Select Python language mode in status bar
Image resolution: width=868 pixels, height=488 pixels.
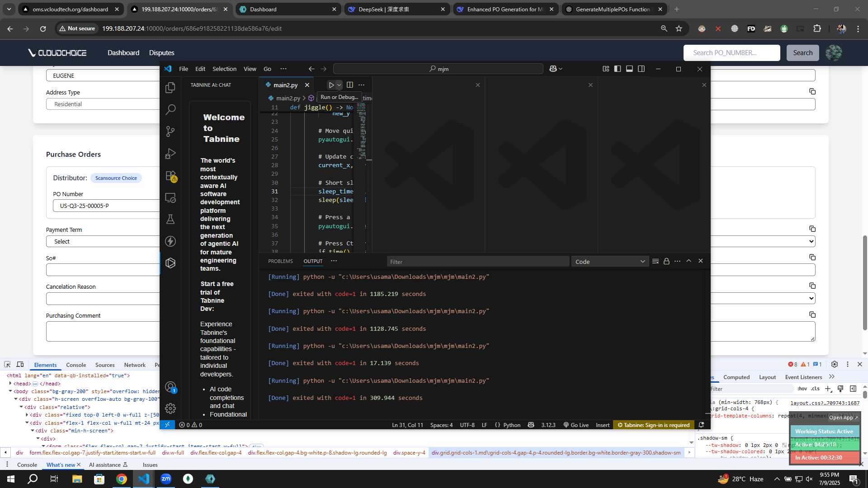512,425
